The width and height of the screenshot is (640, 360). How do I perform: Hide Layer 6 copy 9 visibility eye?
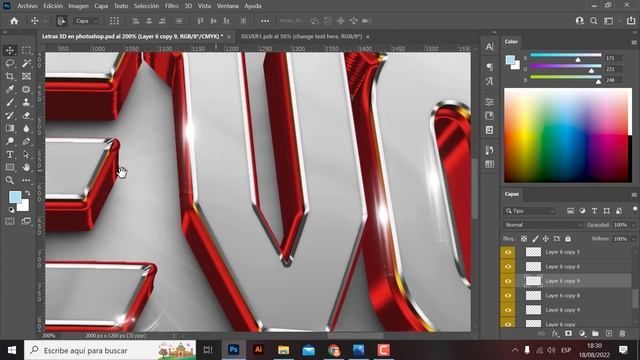click(x=508, y=281)
